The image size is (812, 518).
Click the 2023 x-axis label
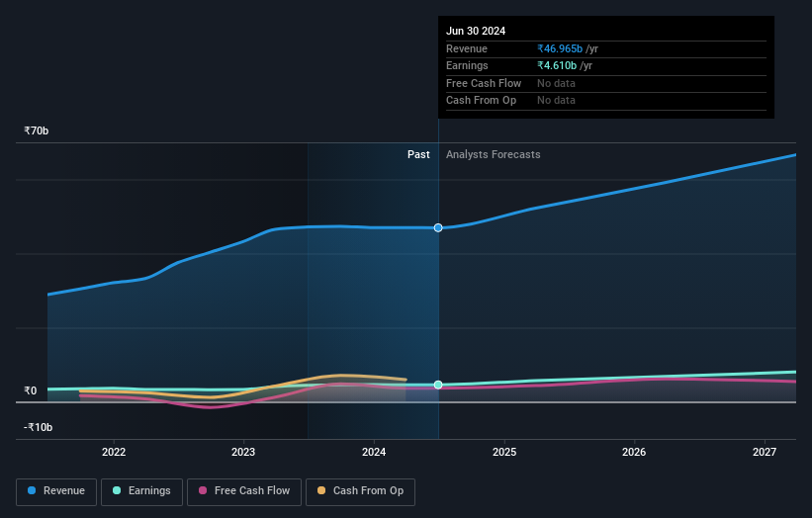(243, 452)
